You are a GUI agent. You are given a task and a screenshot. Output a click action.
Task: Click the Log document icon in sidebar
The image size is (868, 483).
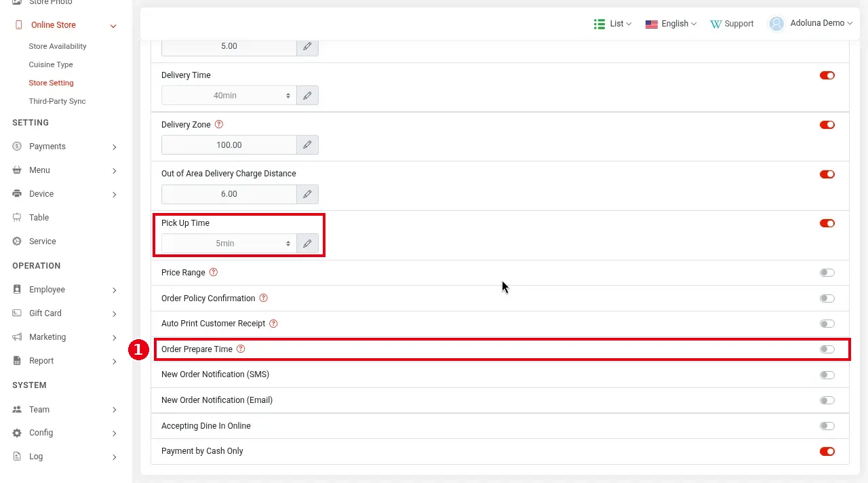coord(17,457)
